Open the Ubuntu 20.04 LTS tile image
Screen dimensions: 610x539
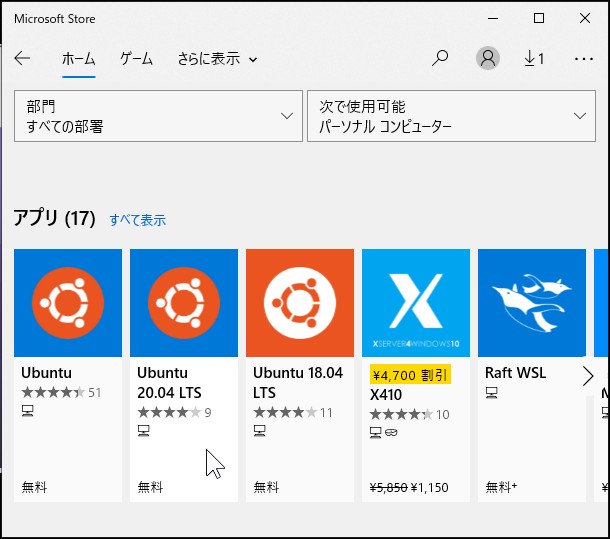[184, 303]
